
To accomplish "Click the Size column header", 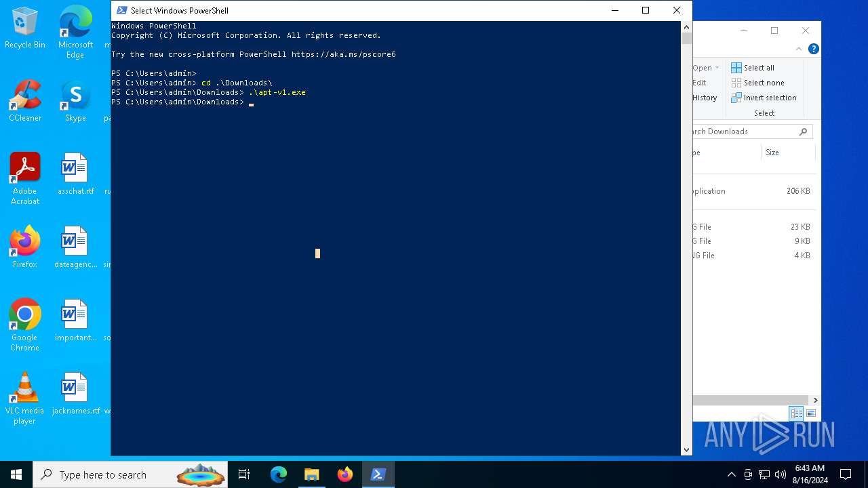I will click(x=787, y=152).
